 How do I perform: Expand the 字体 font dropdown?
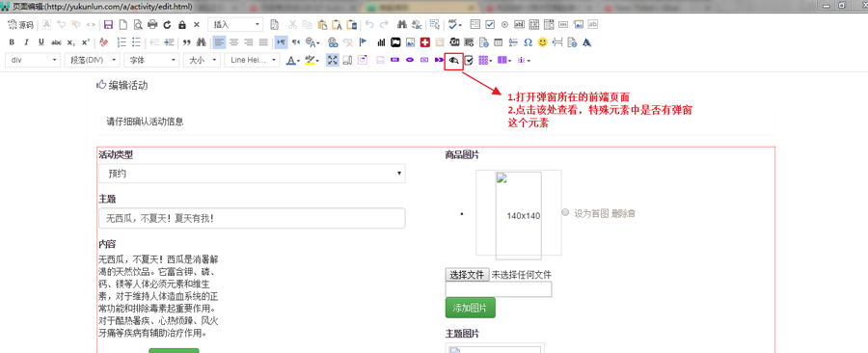(151, 61)
